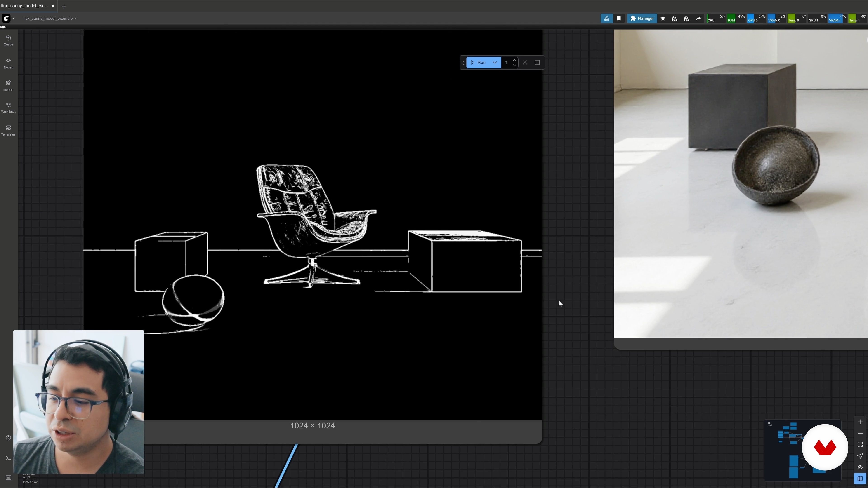Open the ComfyUI logo main menu

click(x=6, y=19)
